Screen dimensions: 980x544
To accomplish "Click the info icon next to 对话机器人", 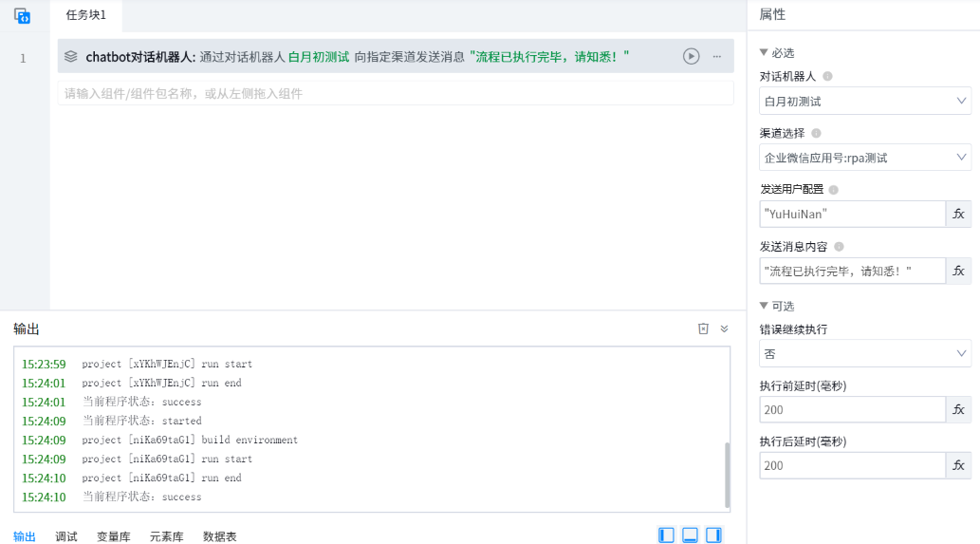I will point(827,76).
